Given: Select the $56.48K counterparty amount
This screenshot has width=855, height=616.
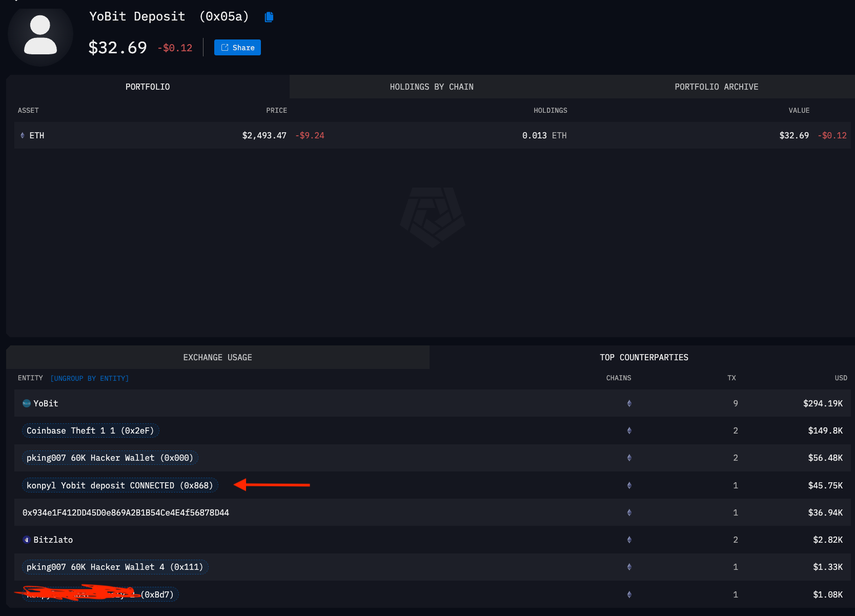Looking at the screenshot, I should [825, 458].
